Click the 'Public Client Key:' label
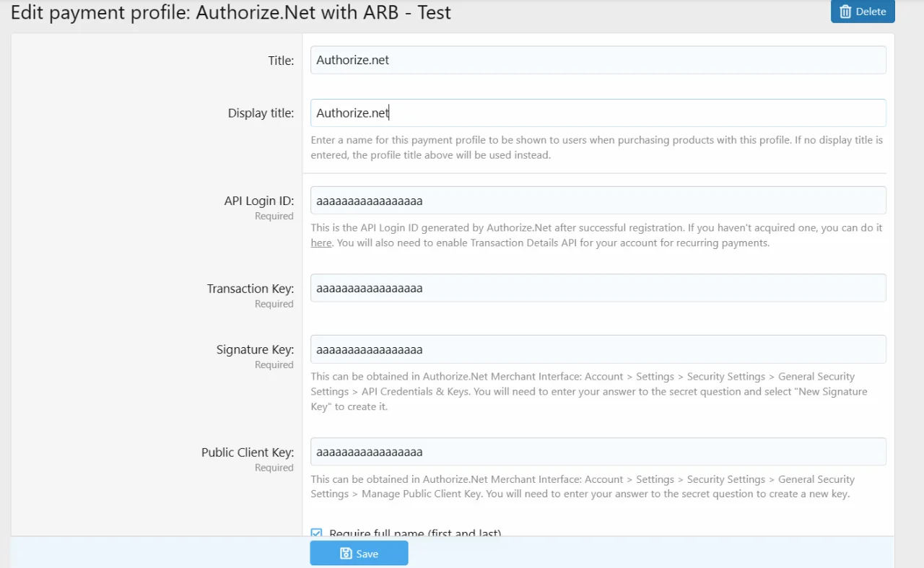This screenshot has width=924, height=568. tap(247, 453)
